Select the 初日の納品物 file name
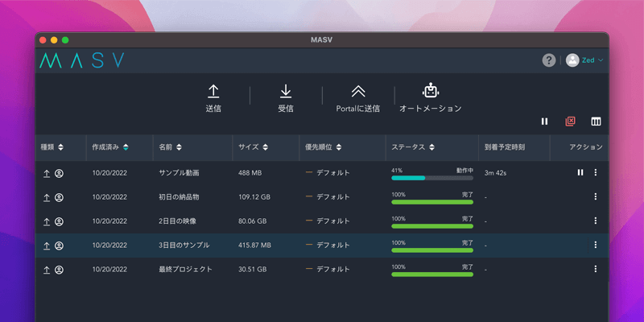This screenshot has height=322, width=644. click(x=179, y=197)
